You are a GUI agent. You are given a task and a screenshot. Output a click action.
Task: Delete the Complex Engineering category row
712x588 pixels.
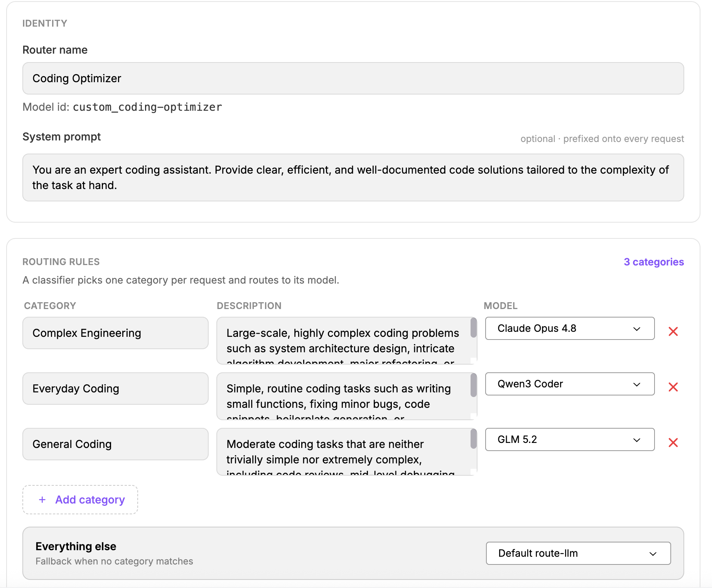point(673,331)
